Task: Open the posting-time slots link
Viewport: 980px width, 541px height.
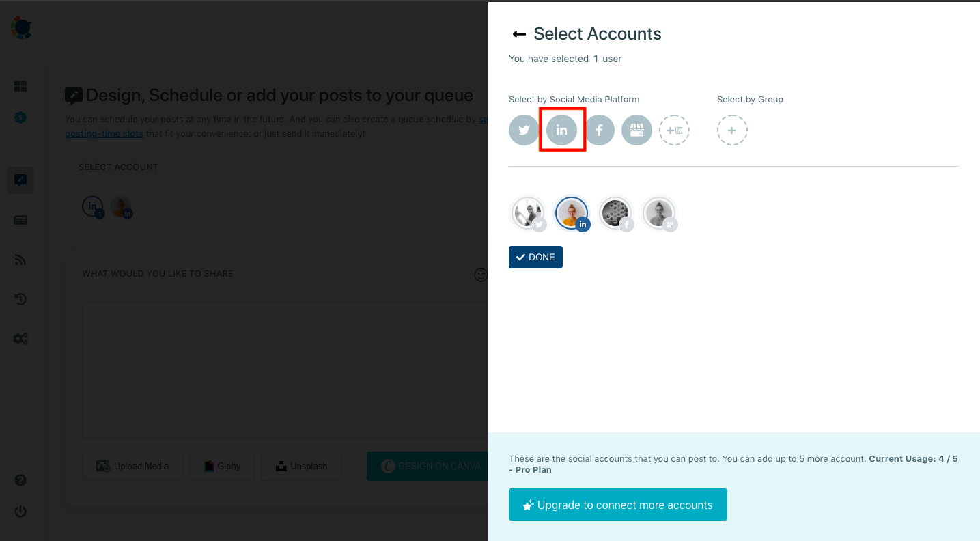Action: [x=104, y=133]
